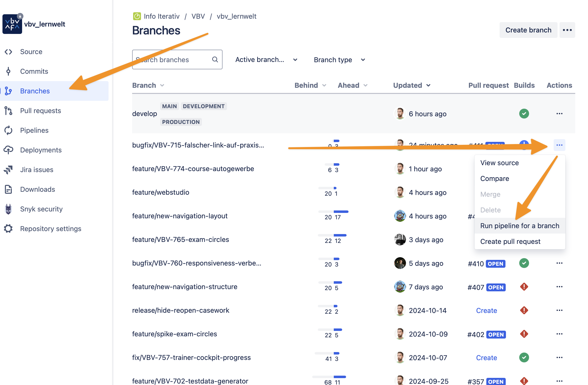Open Jira issues sidebar icon
This screenshot has width=588, height=385.
click(x=8, y=170)
